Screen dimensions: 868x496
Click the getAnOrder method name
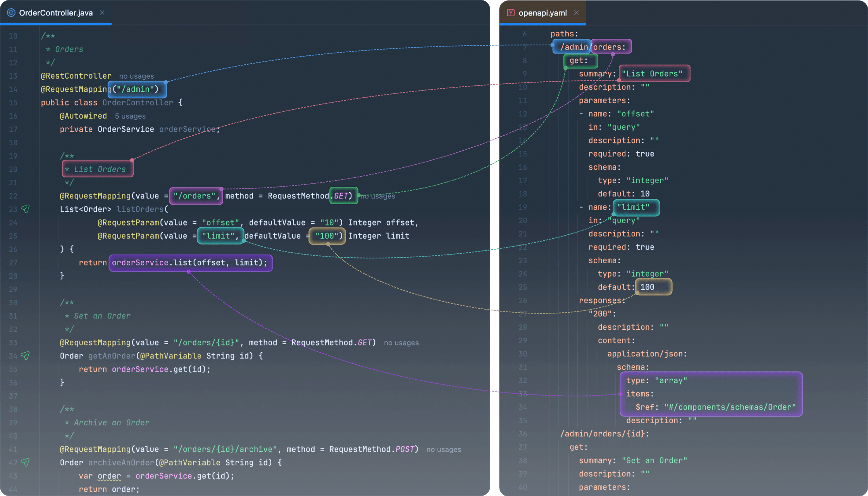coord(112,356)
